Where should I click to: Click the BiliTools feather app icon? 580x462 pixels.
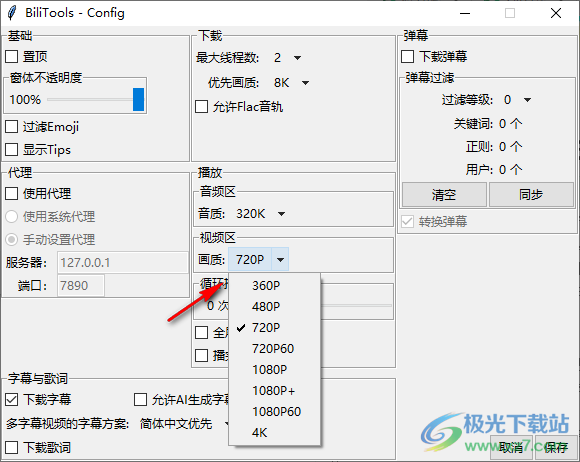(x=12, y=13)
